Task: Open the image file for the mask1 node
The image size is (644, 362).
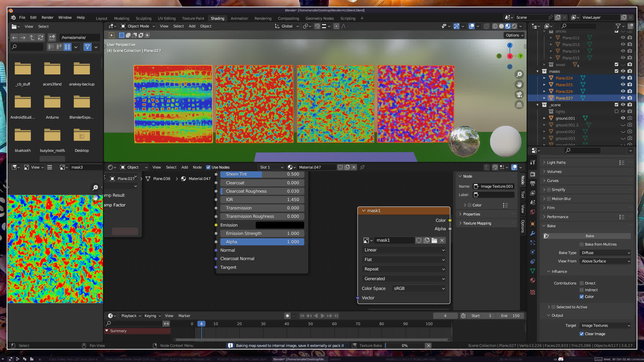Action: [x=434, y=240]
